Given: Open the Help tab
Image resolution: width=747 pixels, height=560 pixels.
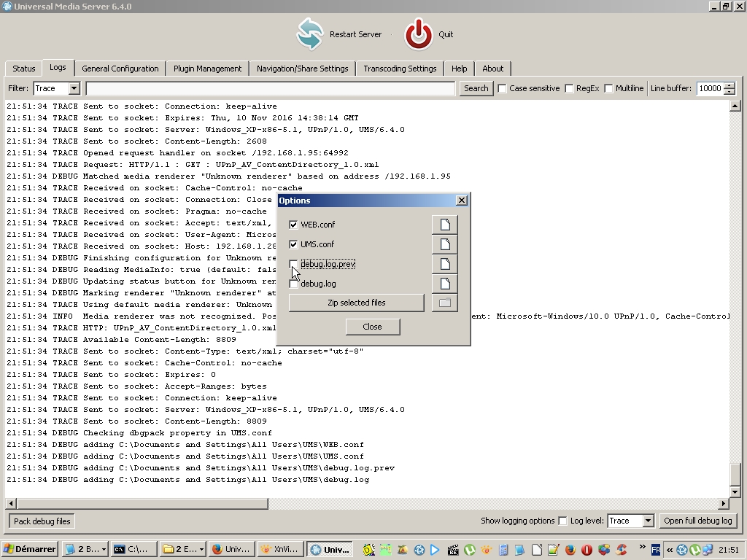Looking at the screenshot, I should tap(460, 69).
